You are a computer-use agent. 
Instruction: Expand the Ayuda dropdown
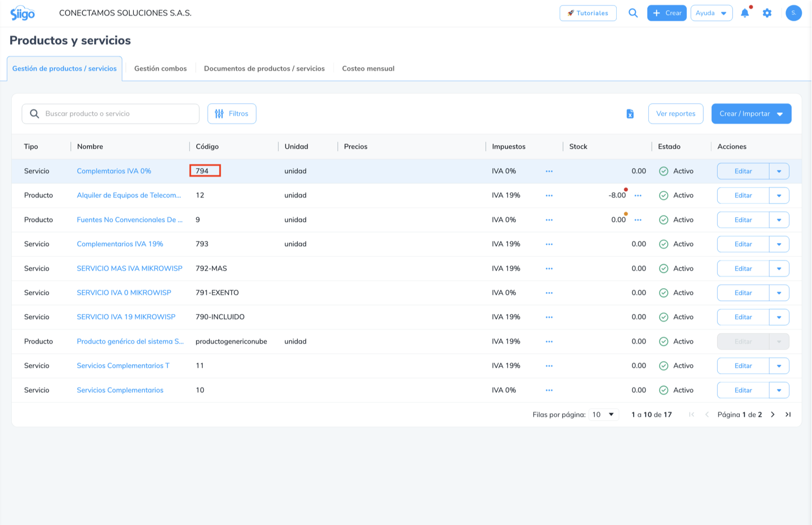pos(712,13)
